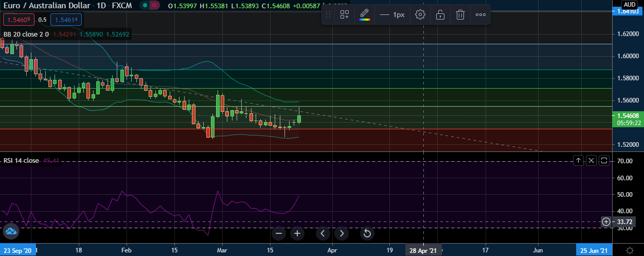644x256 pixels.
Task: Reset the chart view
Action: [367, 233]
